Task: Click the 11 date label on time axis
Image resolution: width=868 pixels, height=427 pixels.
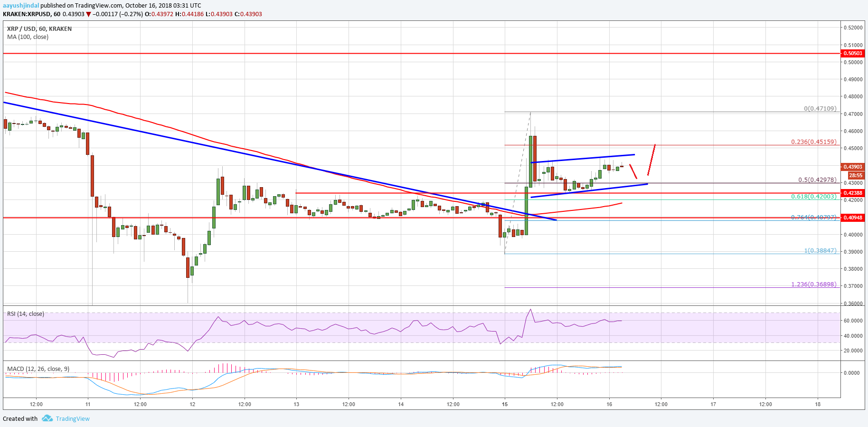Action: (x=88, y=405)
